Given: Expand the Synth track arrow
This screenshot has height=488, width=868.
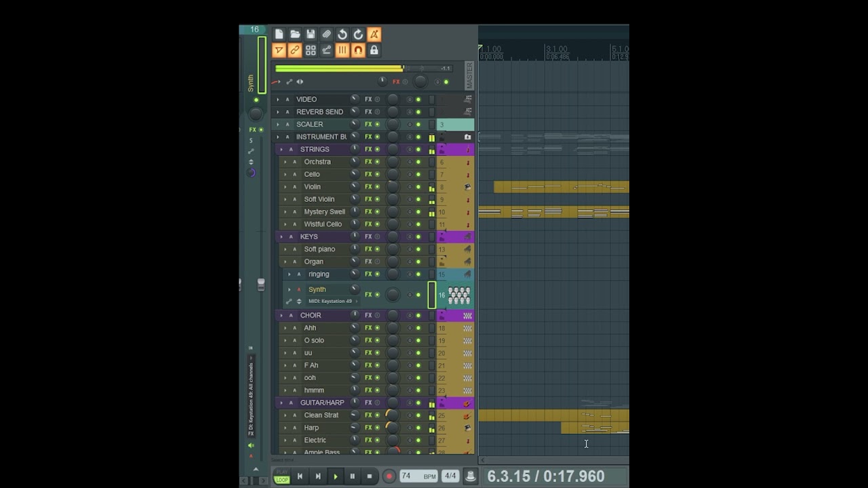Looking at the screenshot, I should (x=290, y=289).
